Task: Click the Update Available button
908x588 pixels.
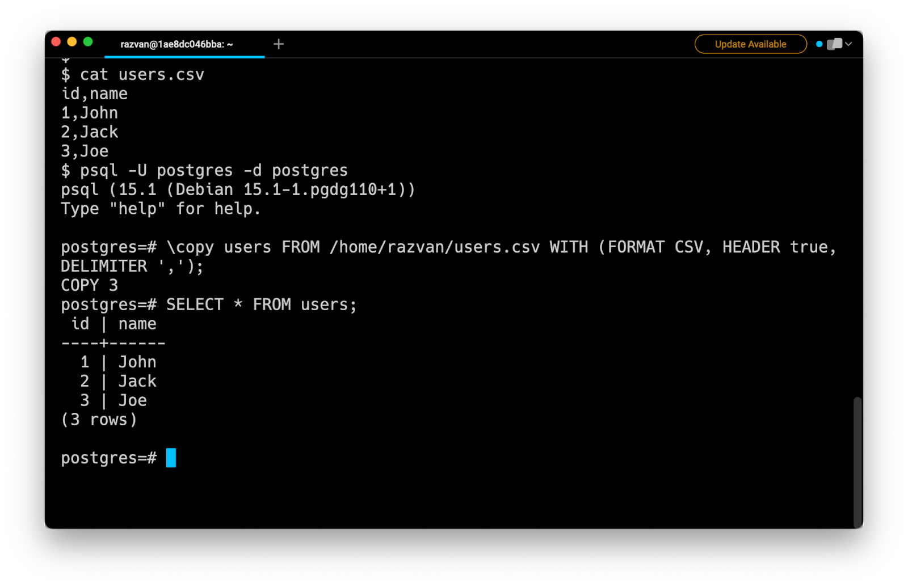Action: pos(750,44)
